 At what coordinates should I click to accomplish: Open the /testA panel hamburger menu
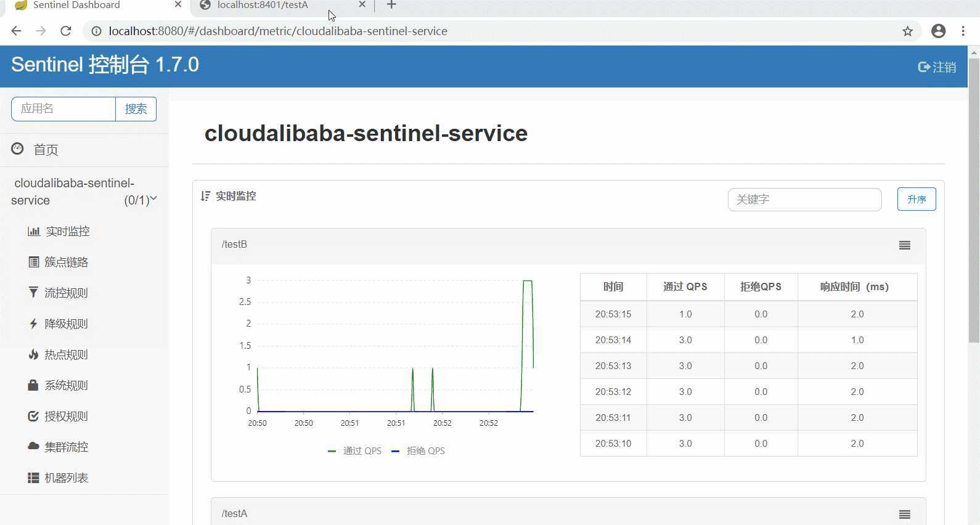pos(904,515)
